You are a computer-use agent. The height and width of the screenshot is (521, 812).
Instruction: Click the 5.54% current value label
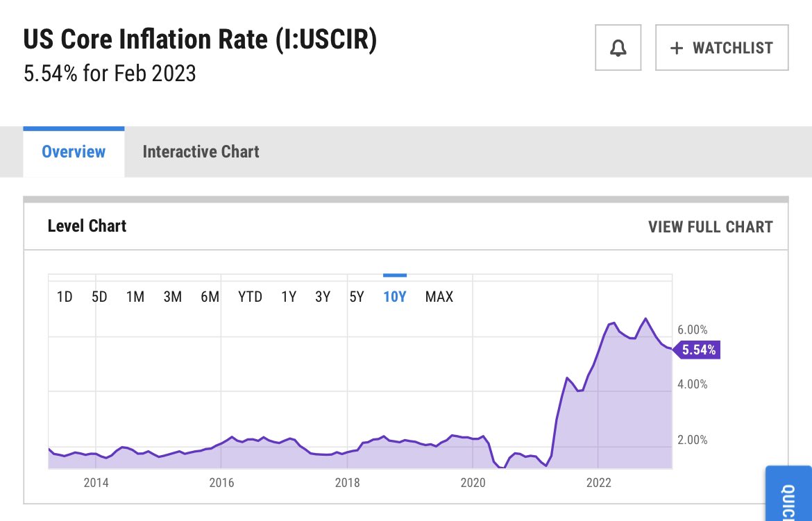tap(697, 350)
